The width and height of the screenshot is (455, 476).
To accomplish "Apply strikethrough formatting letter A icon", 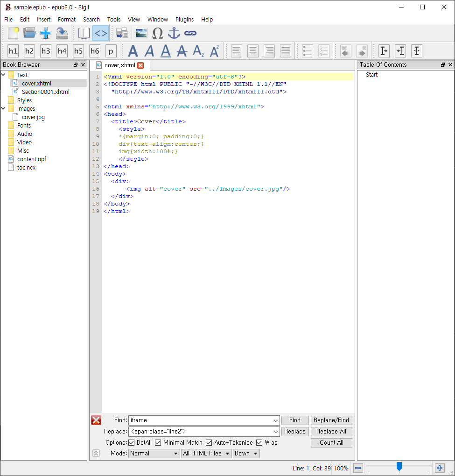I will (x=182, y=51).
